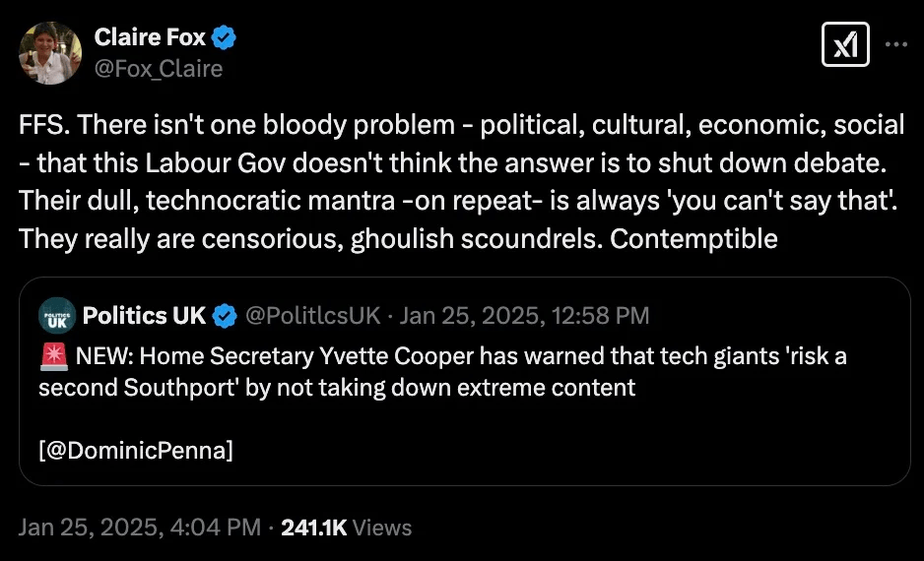Click the Claire Fox display name

[x=150, y=37]
